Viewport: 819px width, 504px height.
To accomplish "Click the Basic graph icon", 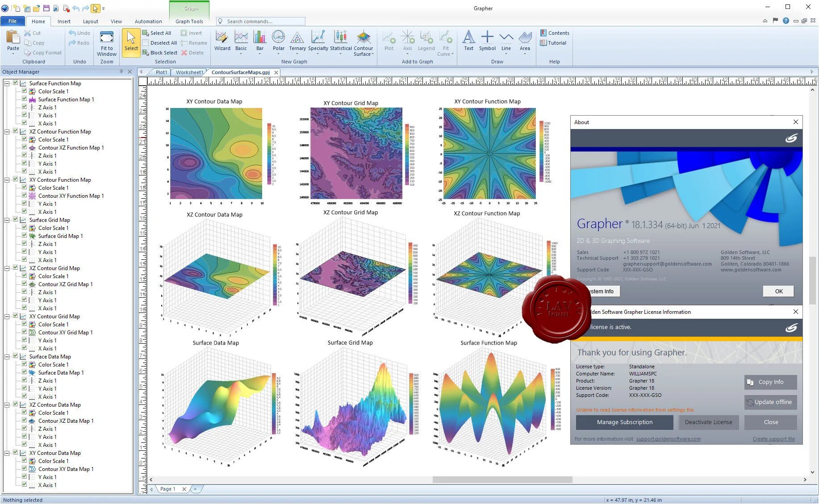I will [x=241, y=41].
